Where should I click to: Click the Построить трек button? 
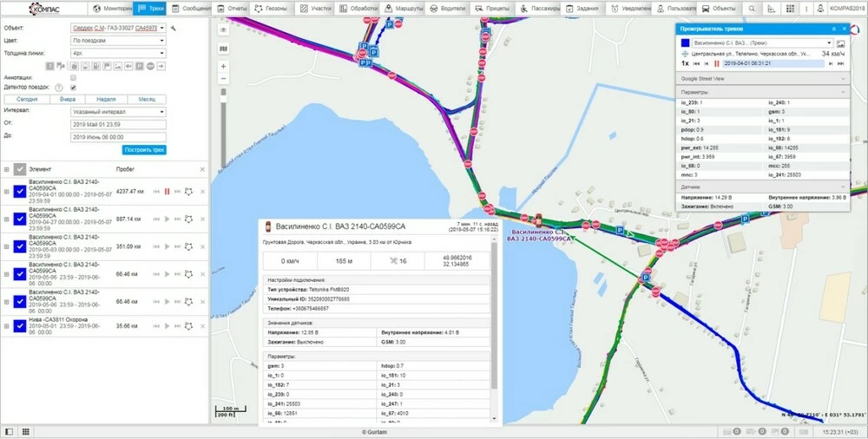pyautogui.click(x=143, y=150)
